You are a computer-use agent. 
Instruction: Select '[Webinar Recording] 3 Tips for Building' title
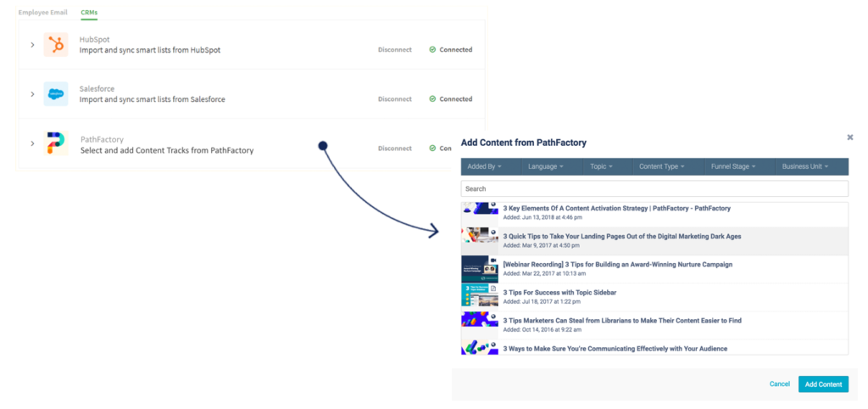(617, 265)
